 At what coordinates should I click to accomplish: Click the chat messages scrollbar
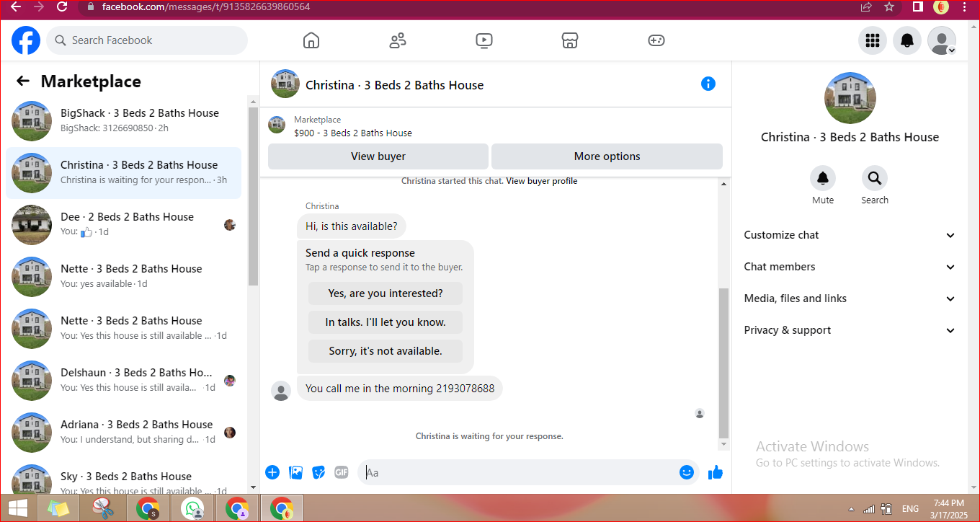pyautogui.click(x=724, y=363)
